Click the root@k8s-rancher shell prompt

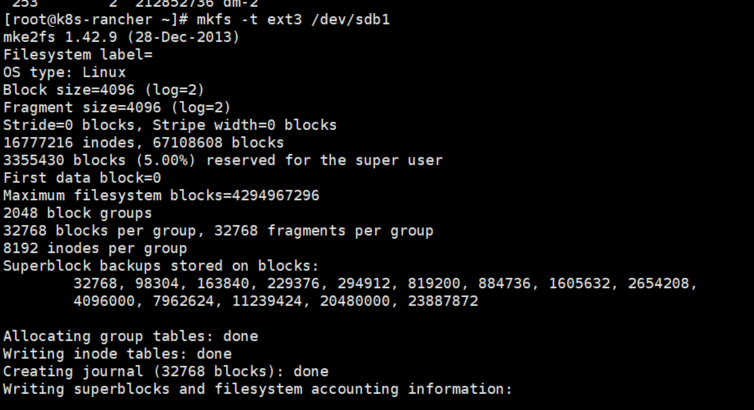[96, 20]
